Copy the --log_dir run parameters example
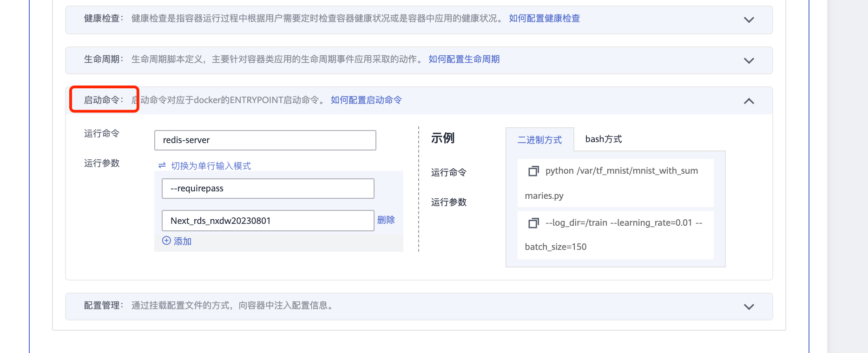The image size is (868, 353). pyautogui.click(x=533, y=223)
